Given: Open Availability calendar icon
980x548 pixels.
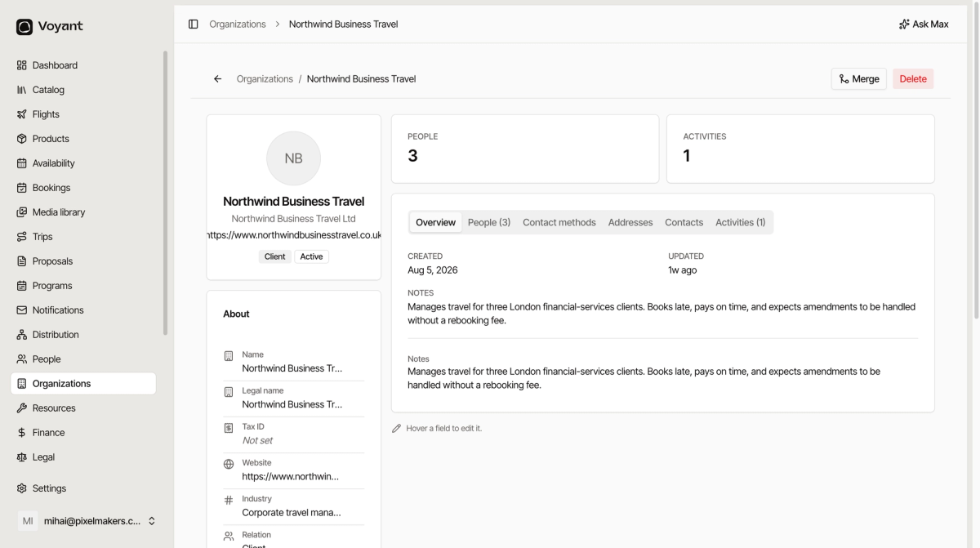Looking at the screenshot, I should tap(22, 163).
